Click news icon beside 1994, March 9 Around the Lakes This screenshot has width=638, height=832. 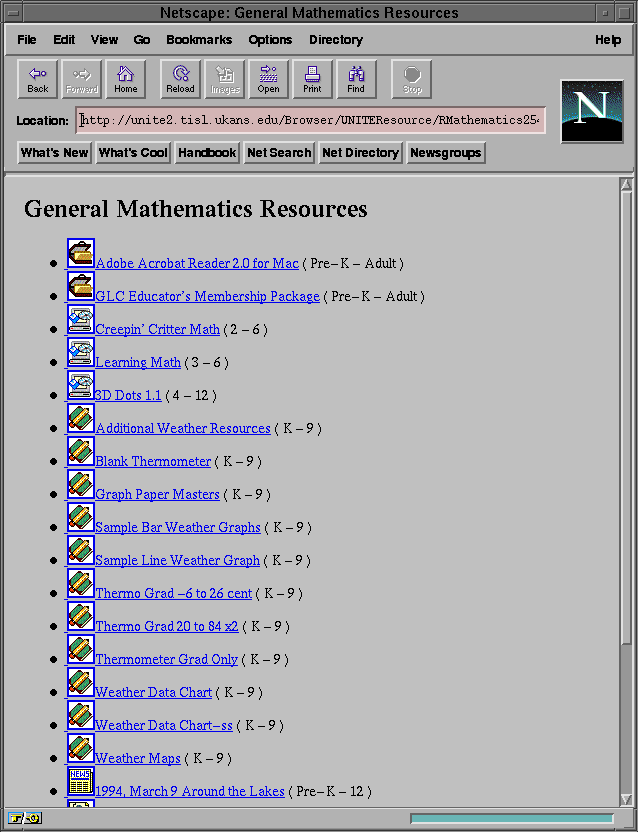(x=81, y=781)
